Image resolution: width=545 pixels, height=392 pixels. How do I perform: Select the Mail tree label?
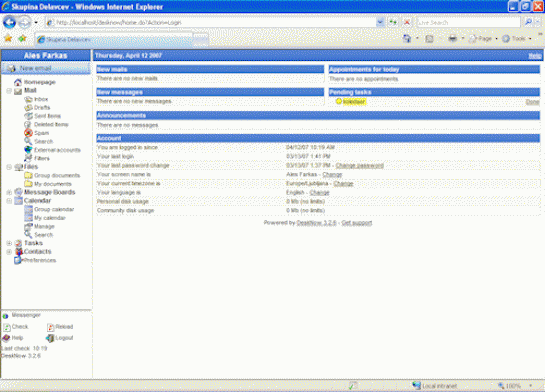click(x=30, y=90)
